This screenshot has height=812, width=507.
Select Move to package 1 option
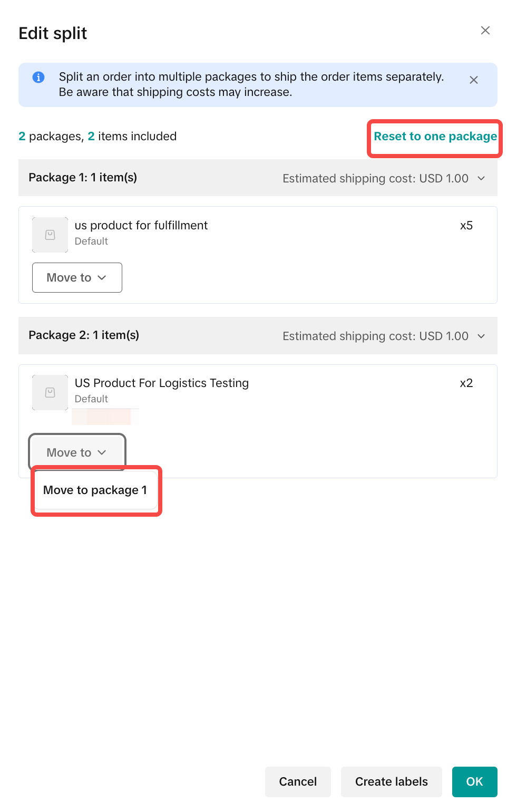(x=95, y=490)
